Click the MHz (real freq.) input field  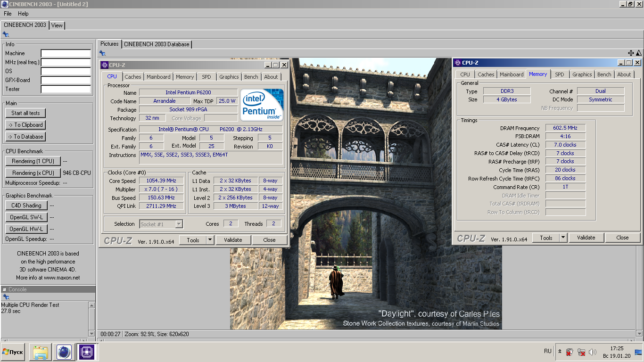pos(66,62)
